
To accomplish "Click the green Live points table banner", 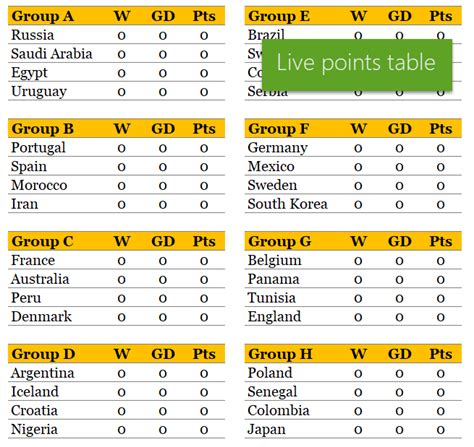I will (x=357, y=65).
